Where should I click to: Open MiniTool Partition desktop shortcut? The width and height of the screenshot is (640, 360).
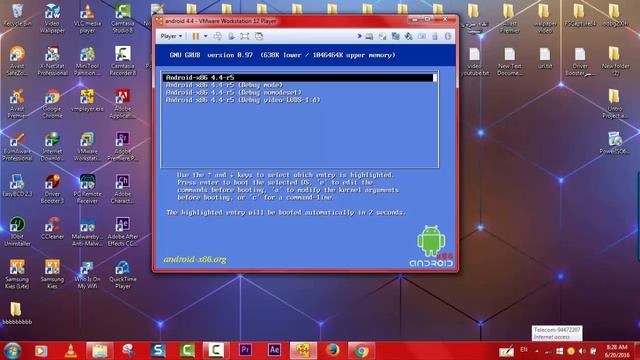pyautogui.click(x=87, y=61)
